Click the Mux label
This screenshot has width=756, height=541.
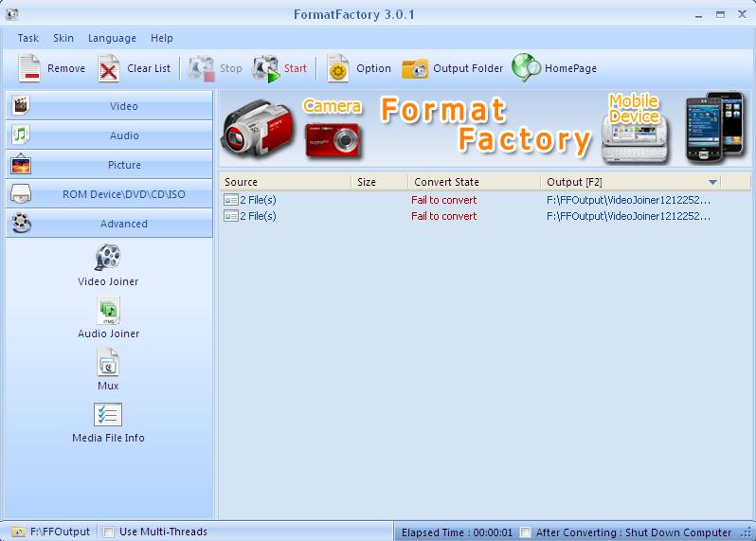click(108, 386)
